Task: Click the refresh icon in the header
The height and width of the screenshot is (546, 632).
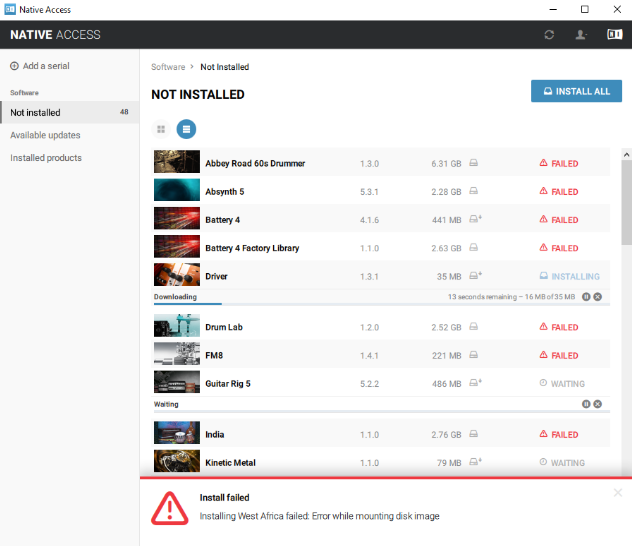Action: click(549, 35)
